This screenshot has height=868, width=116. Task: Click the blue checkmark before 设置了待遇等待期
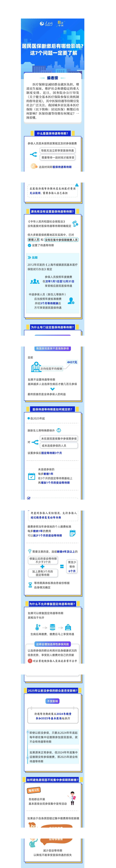[29, 245]
